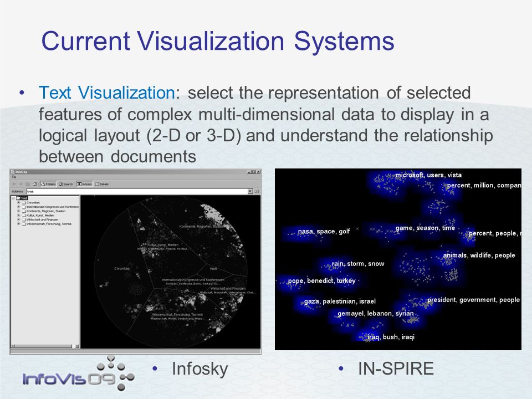The image size is (532, 399).
Task: Click 'nasa, space, golf' cluster label
Action: tap(324, 232)
